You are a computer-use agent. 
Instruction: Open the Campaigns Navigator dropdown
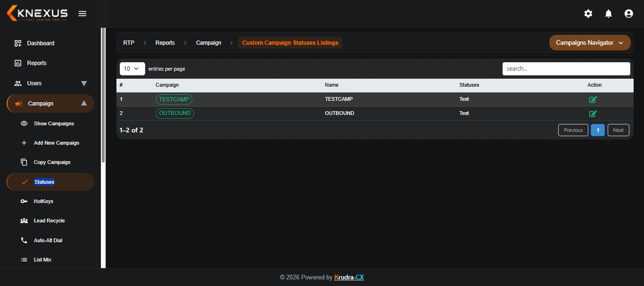[590, 43]
